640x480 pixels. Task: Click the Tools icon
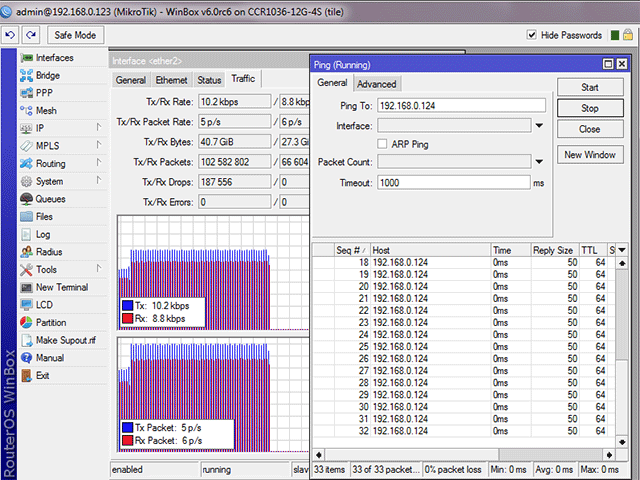27,269
